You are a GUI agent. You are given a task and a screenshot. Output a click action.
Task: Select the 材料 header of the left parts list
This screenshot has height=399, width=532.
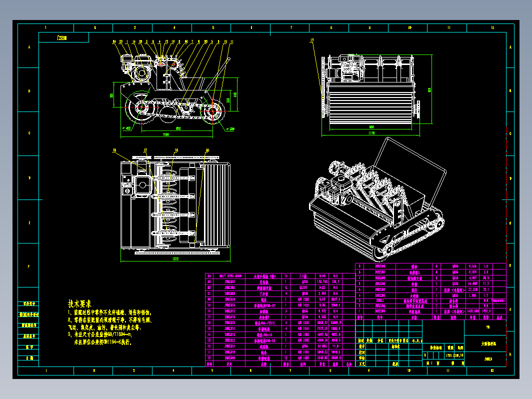click(x=303, y=364)
